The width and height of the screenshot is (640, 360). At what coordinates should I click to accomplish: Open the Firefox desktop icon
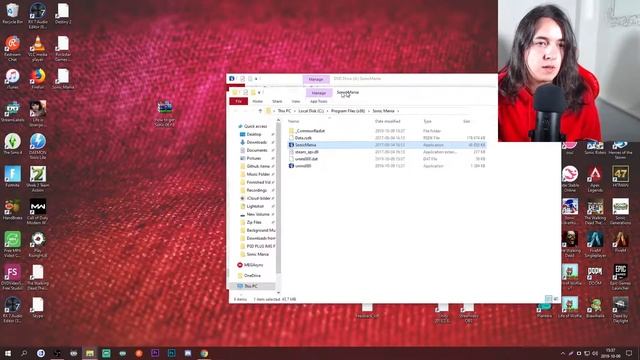tap(38, 78)
